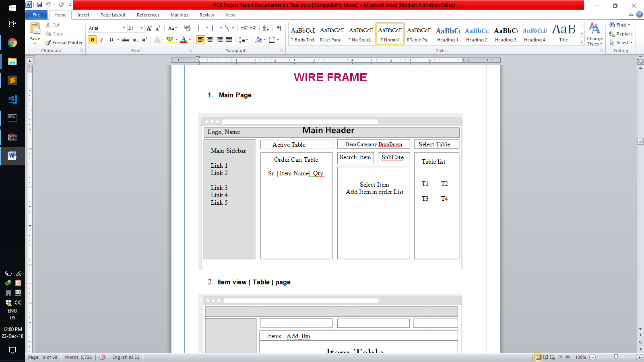Open the References tab
This screenshot has width=644, height=362.
pyautogui.click(x=148, y=15)
